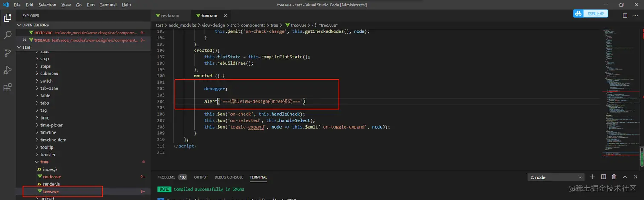The image size is (644, 200).
Task: Switch to the node.vue editor tab
Action: coord(170,15)
